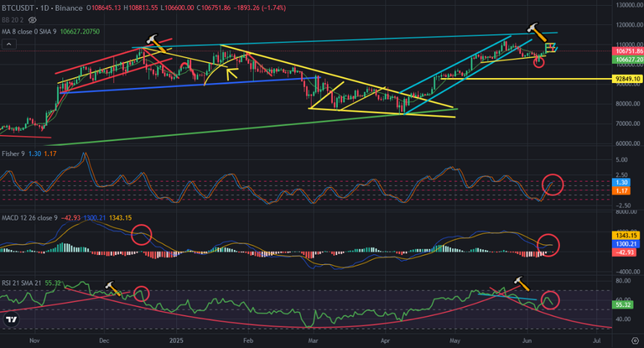
Task: Click the high value H108813.55
Action: tap(141, 8)
